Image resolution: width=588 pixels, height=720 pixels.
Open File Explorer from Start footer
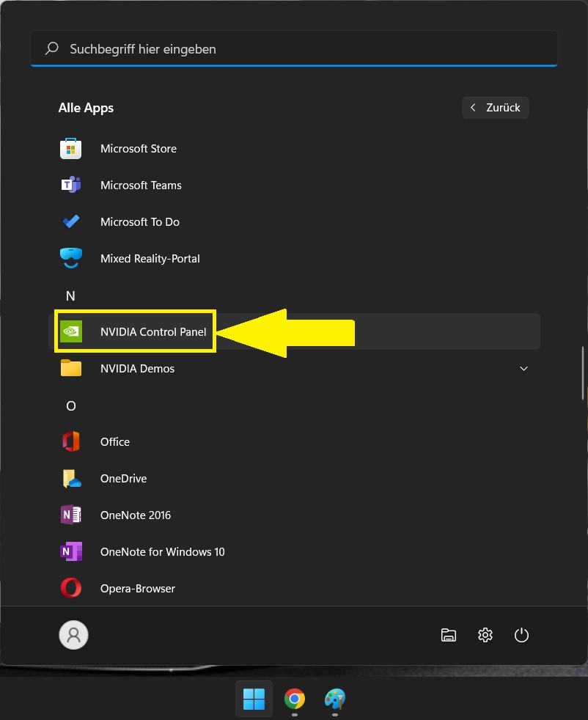point(449,635)
